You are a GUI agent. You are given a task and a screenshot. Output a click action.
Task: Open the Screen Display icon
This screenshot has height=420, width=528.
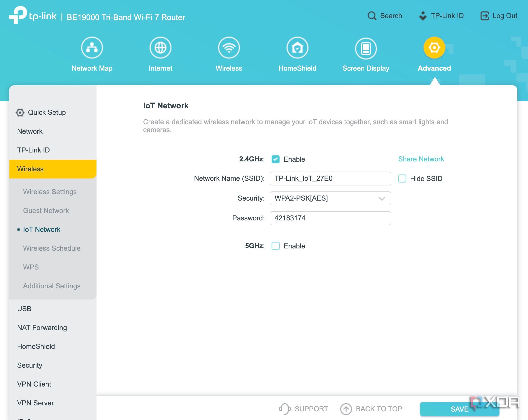pyautogui.click(x=366, y=48)
